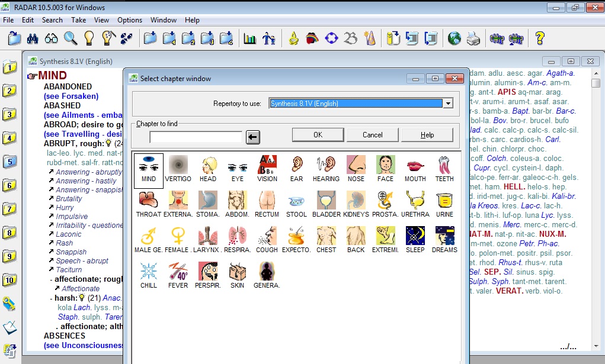Open the Search menu
The height and width of the screenshot is (364, 605).
point(52,20)
